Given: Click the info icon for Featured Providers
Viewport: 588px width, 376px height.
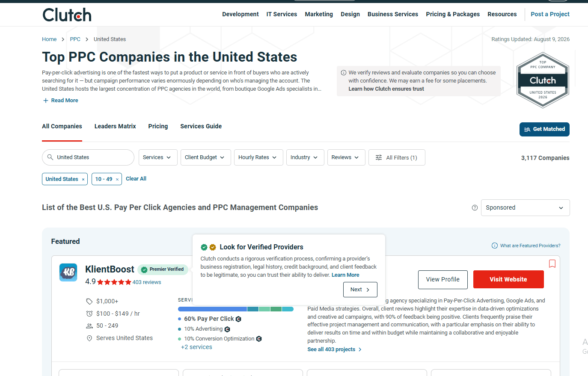Looking at the screenshot, I should pyautogui.click(x=495, y=246).
